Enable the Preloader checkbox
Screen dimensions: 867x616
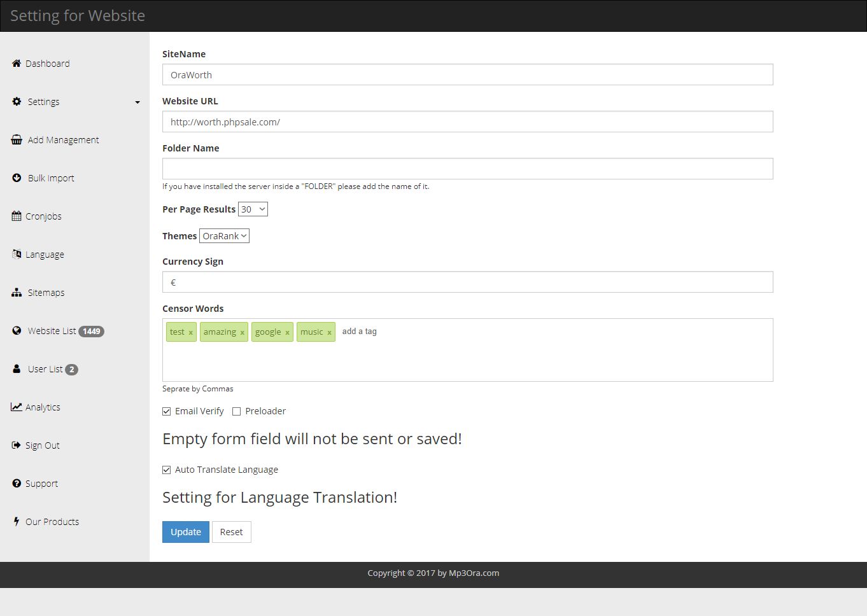237,412
